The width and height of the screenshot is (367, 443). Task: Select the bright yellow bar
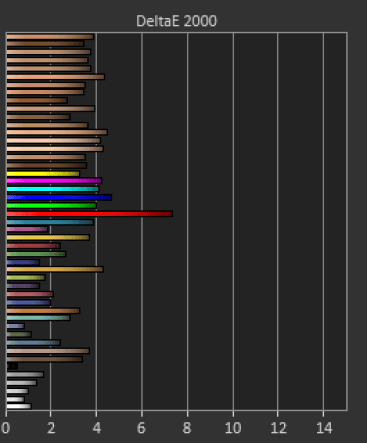click(x=43, y=174)
